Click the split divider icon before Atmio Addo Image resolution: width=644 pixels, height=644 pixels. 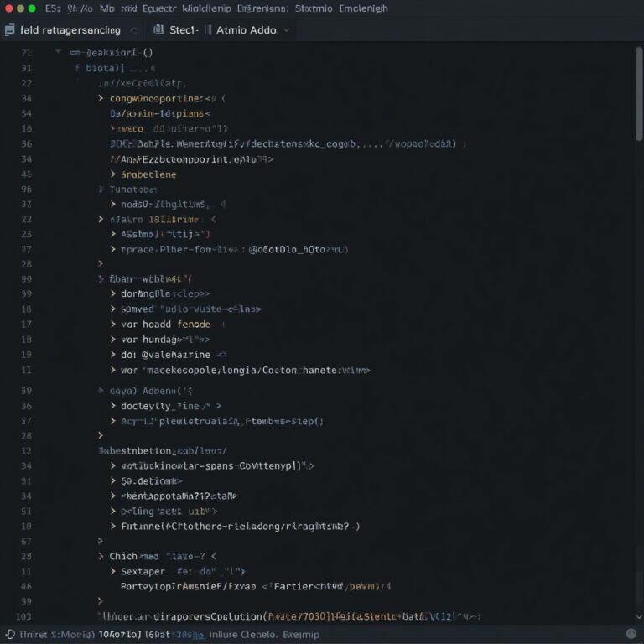click(x=208, y=30)
